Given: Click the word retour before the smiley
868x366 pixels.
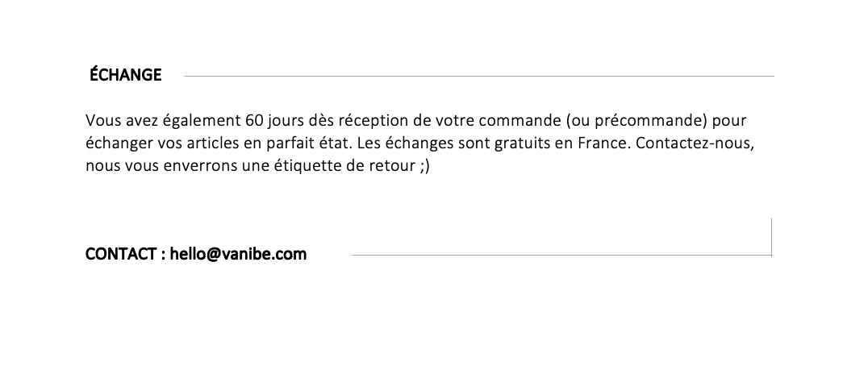Looking at the screenshot, I should 392,166.
